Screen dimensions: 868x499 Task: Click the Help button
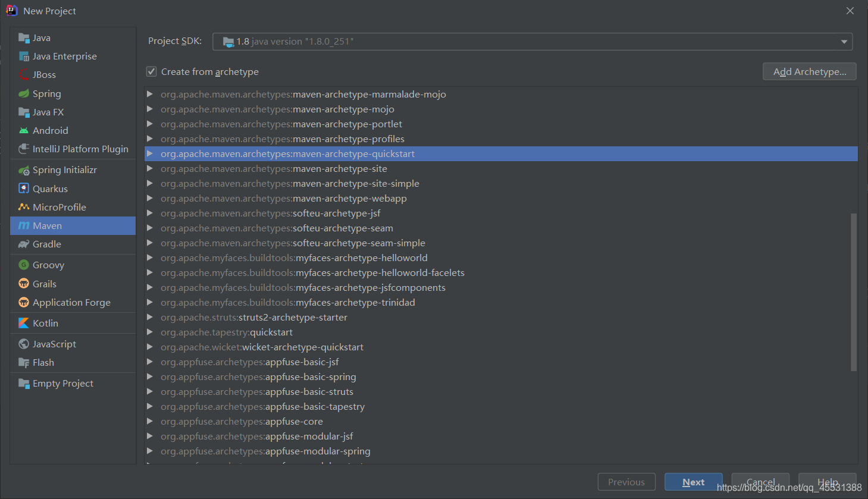pyautogui.click(x=828, y=482)
